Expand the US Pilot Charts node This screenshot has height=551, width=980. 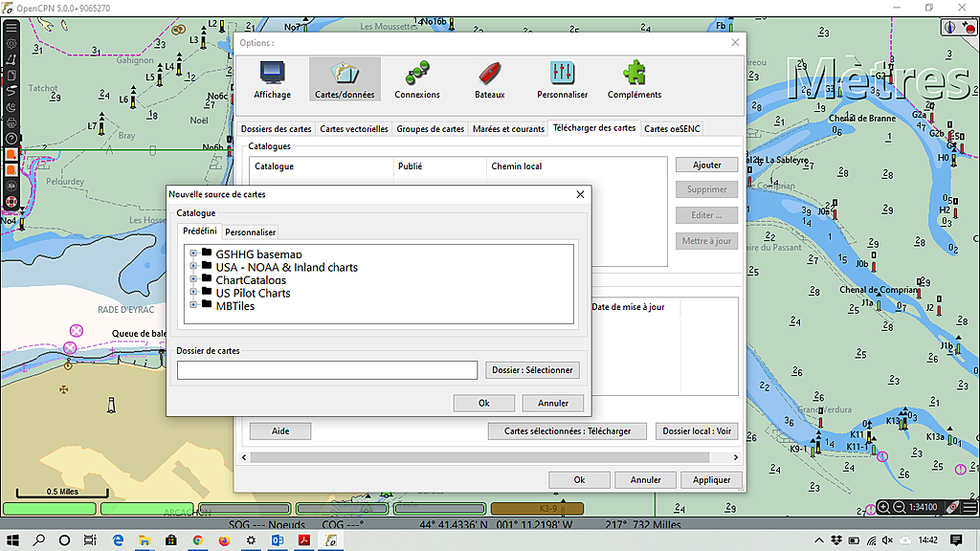click(x=193, y=292)
